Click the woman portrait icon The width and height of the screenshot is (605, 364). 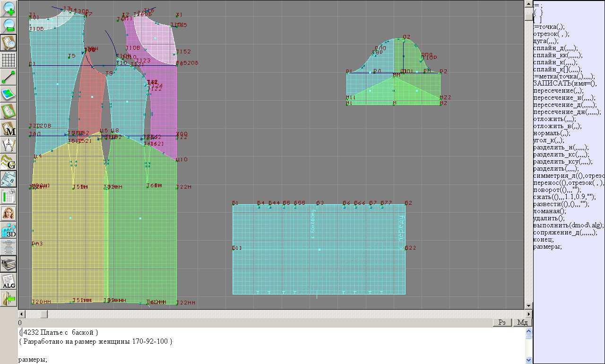click(9, 213)
